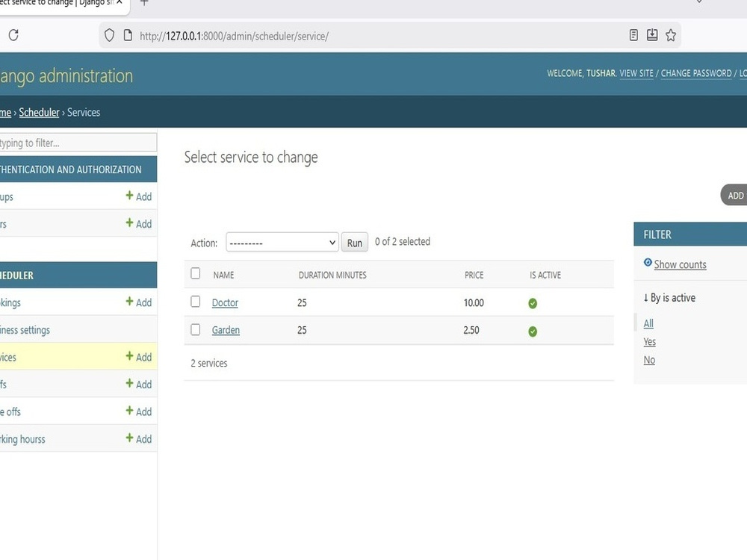747x560 pixels.
Task: Reload the page with the refresh icon
Action: (x=13, y=35)
